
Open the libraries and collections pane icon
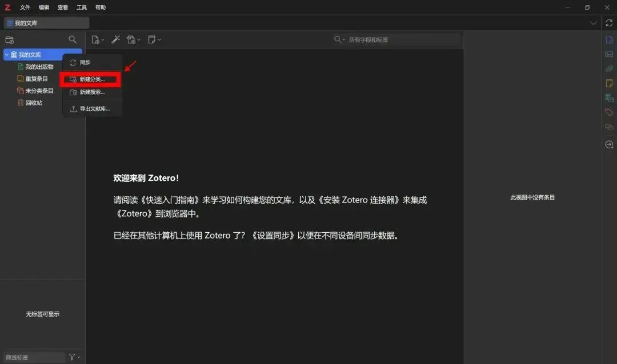(x=609, y=98)
